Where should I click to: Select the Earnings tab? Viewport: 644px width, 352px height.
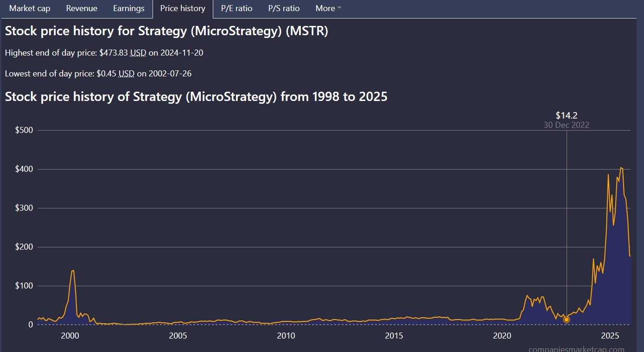coord(129,8)
